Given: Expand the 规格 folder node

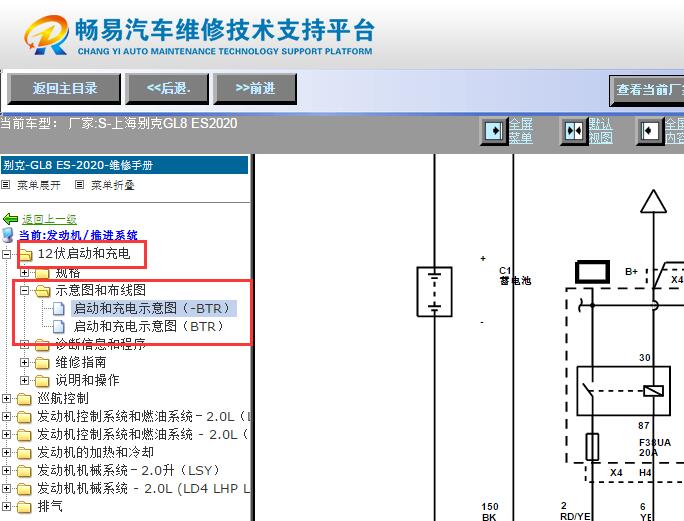Looking at the screenshot, I should point(24,273).
